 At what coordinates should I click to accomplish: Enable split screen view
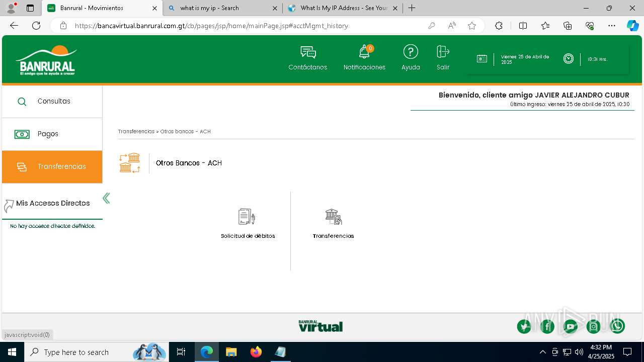tap(523, 26)
